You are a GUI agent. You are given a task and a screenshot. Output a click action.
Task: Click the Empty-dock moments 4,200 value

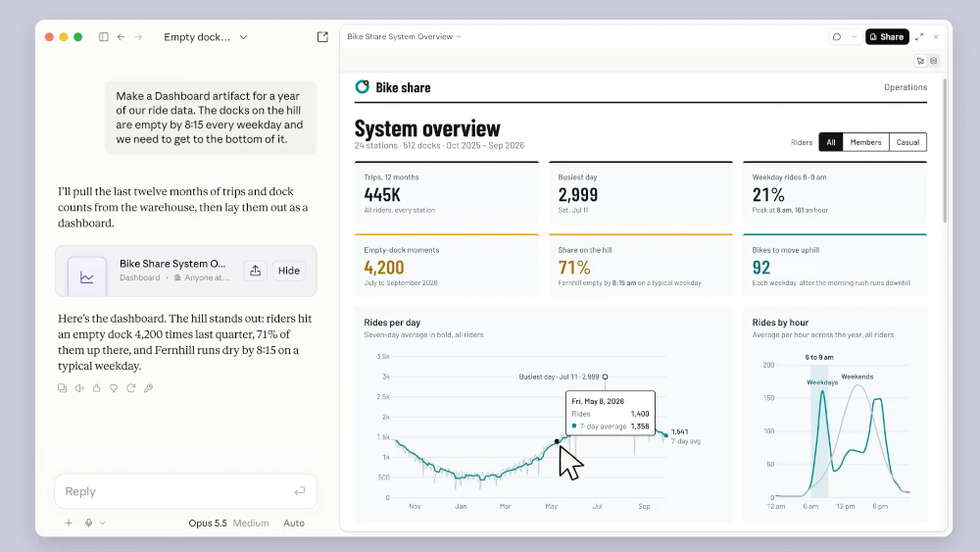(384, 268)
